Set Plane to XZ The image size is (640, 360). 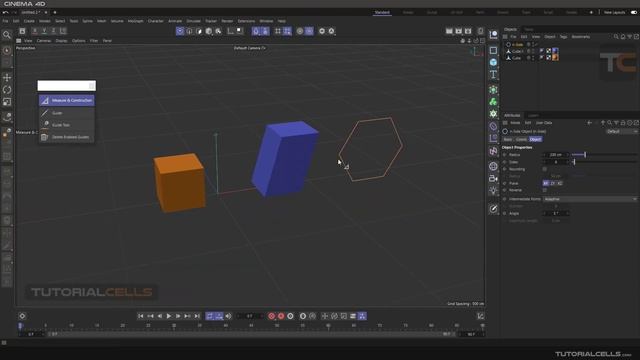coord(560,183)
